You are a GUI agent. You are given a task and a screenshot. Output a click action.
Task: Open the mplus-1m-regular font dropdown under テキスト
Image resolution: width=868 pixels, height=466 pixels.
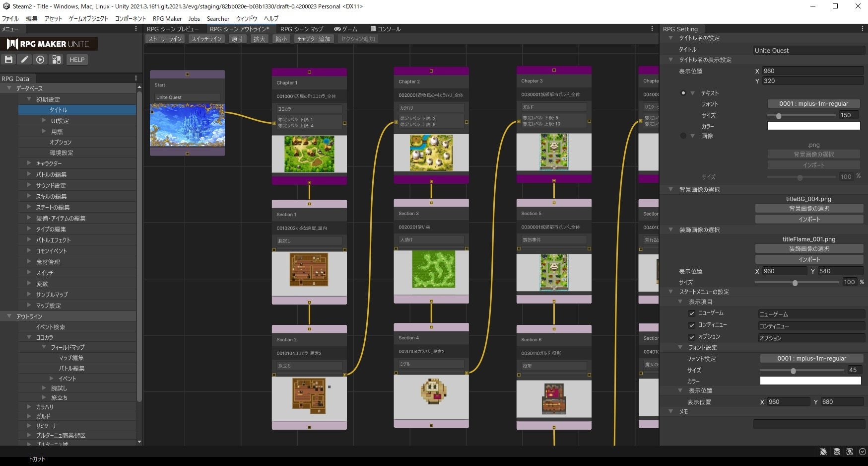813,104
